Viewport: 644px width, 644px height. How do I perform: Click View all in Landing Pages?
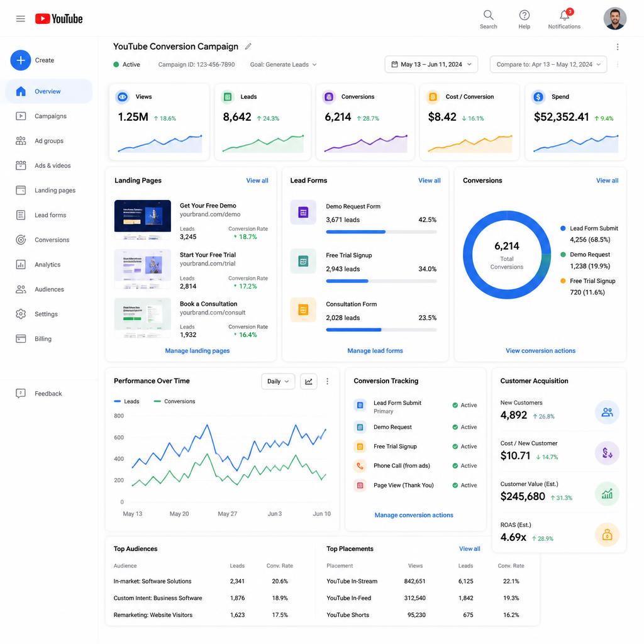257,180
